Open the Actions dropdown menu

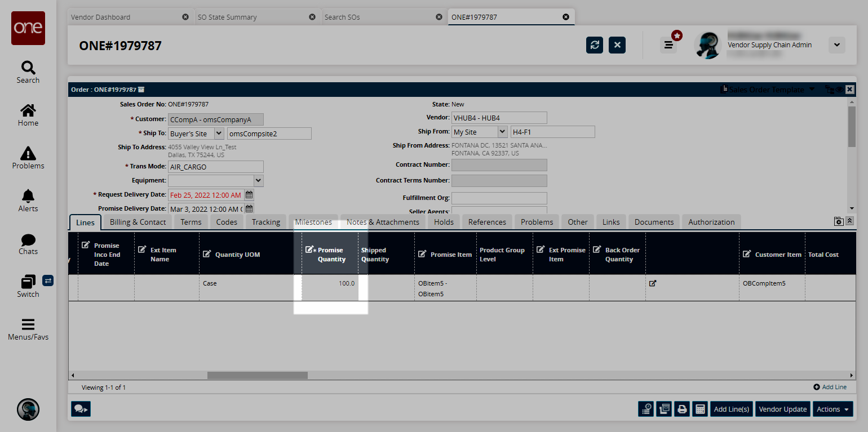click(833, 409)
